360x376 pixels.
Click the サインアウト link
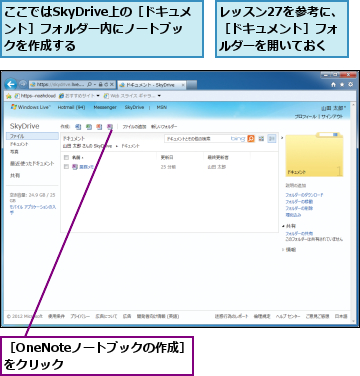click(x=331, y=116)
